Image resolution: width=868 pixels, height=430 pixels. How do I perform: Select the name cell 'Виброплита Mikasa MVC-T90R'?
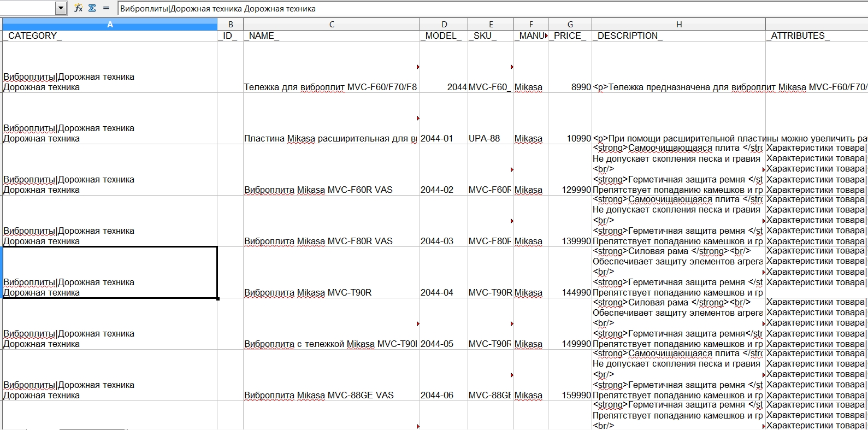tap(332, 272)
